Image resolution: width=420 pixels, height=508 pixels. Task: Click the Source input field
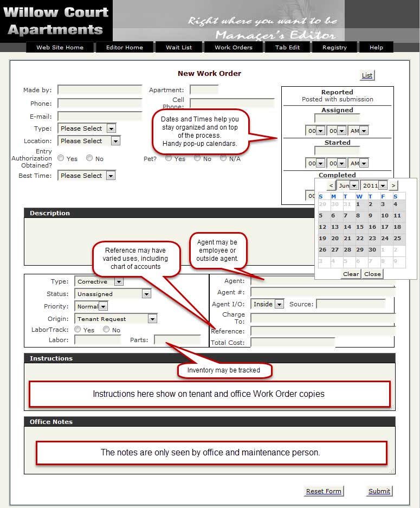(351, 304)
